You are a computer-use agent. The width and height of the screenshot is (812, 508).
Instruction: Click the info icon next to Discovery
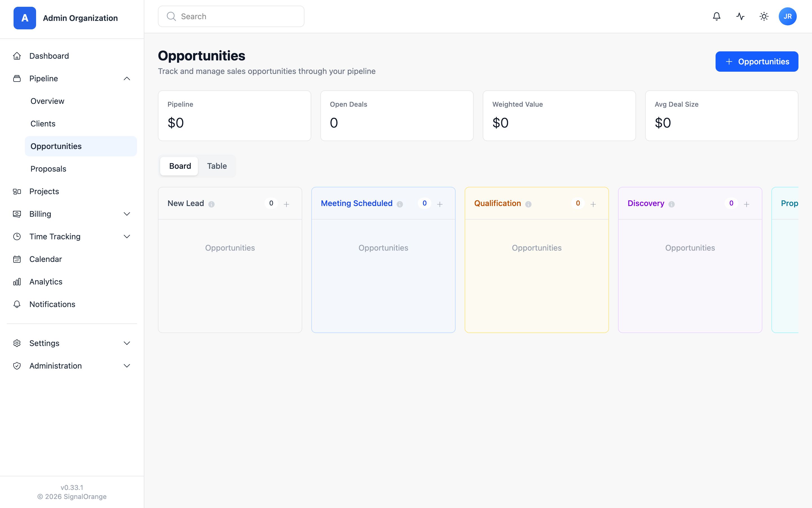[671, 204]
